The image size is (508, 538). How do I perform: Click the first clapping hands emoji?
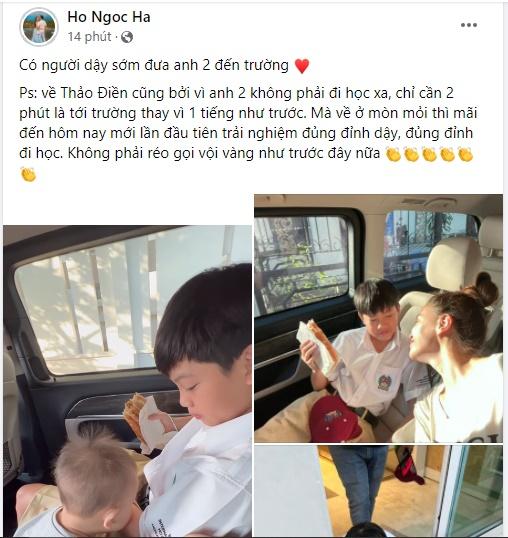(x=393, y=154)
